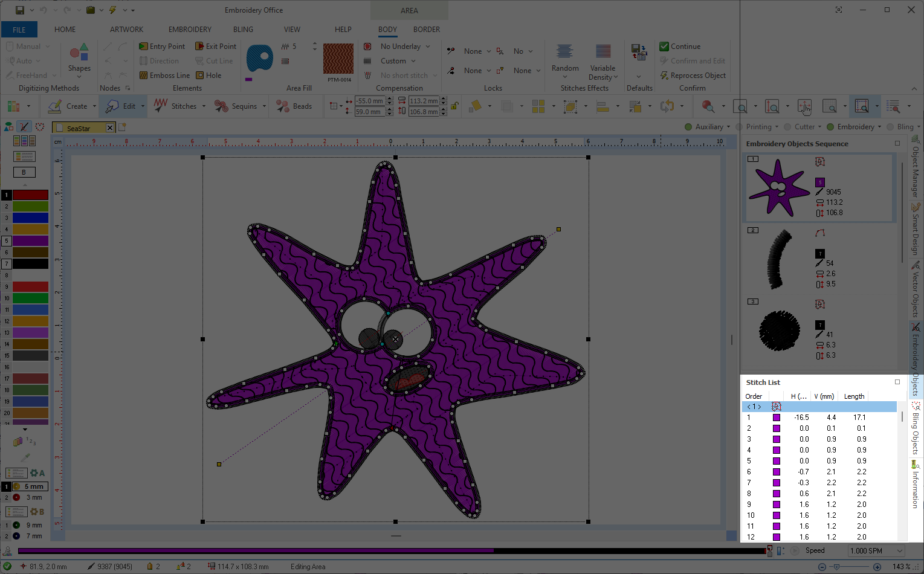924x574 pixels.
Task: Select the Hole element
Action: [x=208, y=76]
